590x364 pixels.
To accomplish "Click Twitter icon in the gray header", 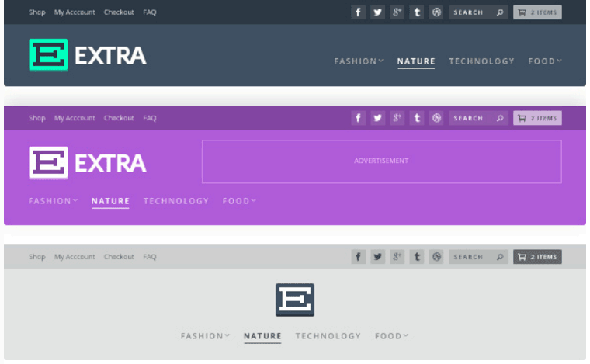I will click(377, 257).
